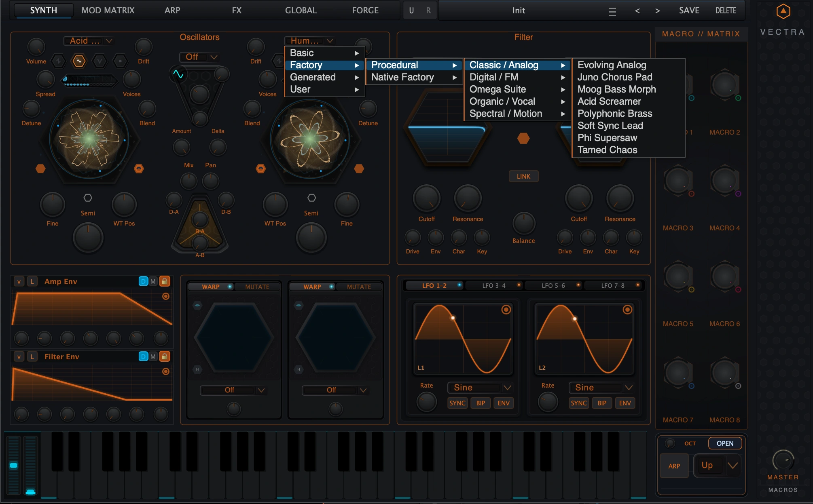The height and width of the screenshot is (504, 813).
Task: Open the L2 Sine waveform dropdown
Action: point(601,388)
